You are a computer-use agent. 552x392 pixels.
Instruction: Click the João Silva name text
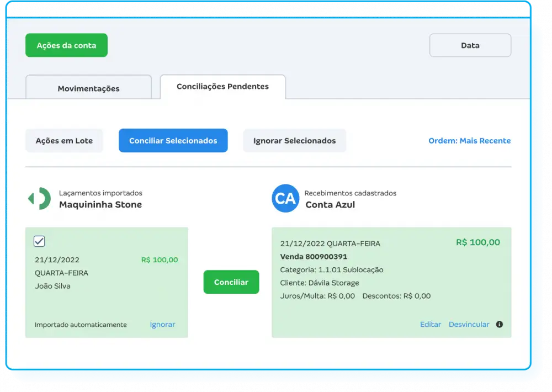tap(52, 286)
